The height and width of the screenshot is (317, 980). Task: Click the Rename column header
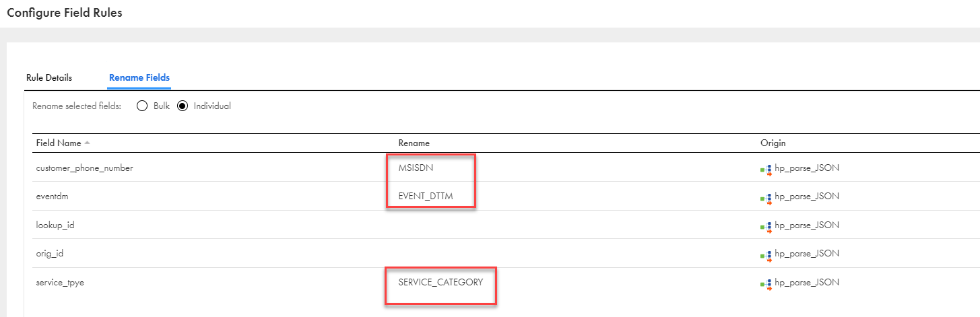[x=414, y=143]
